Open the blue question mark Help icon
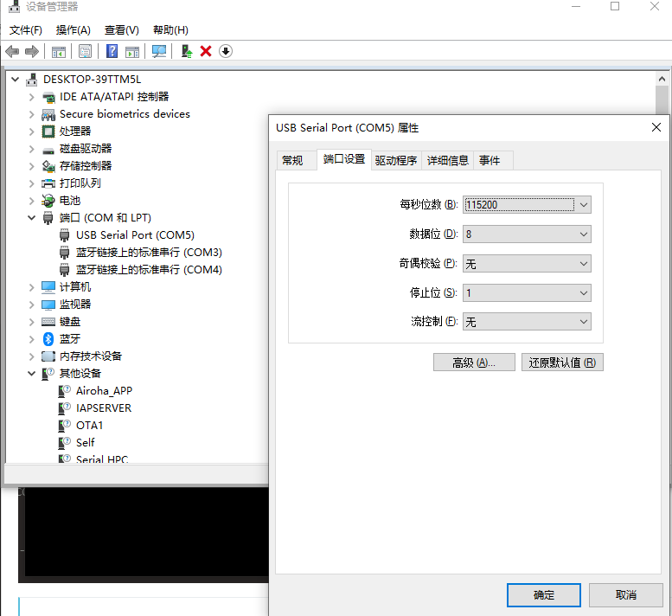This screenshot has height=616, width=672. pos(112,51)
